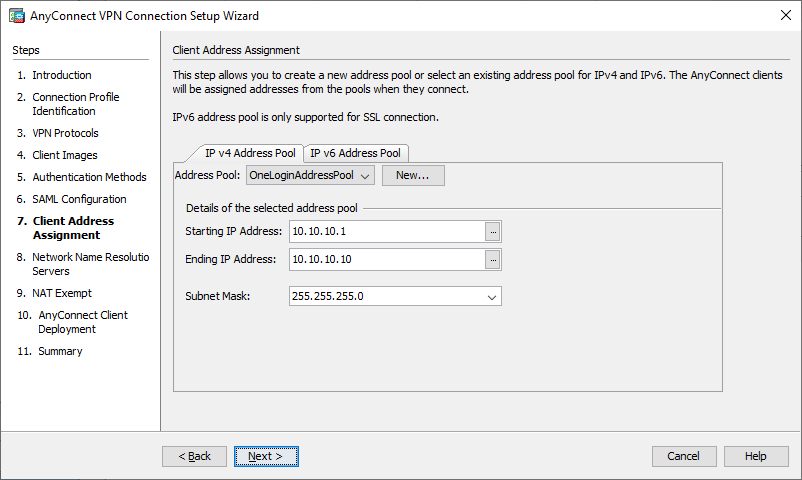The width and height of the screenshot is (802, 480).
Task: Click 'Details of the selected address pool' label
Action: (272, 208)
